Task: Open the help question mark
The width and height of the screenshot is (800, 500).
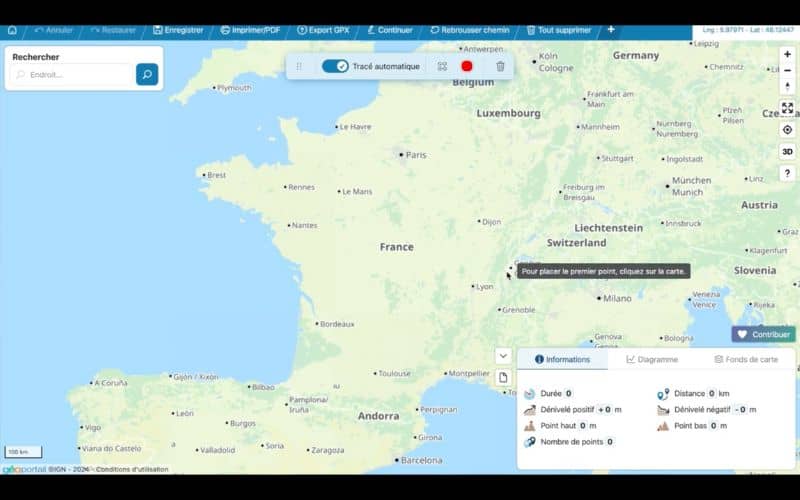Action: [787, 173]
